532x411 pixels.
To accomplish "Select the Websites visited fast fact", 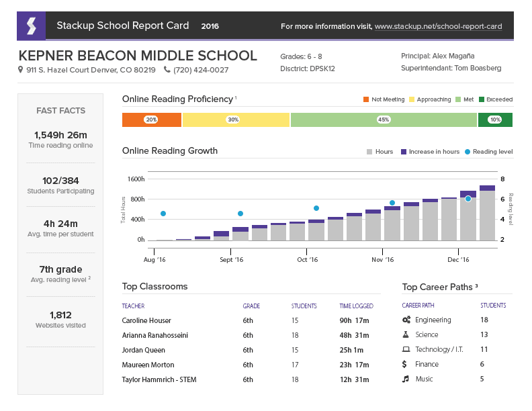I will coord(60,319).
